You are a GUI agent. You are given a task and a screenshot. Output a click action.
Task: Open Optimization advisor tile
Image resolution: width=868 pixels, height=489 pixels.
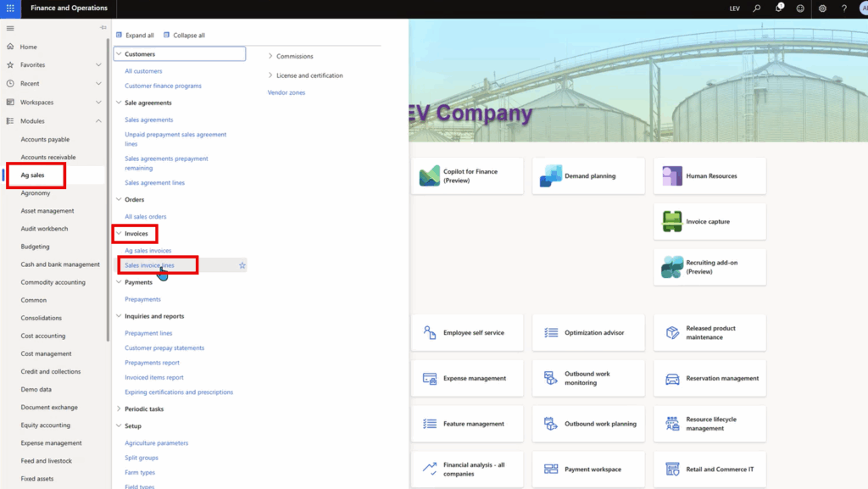coord(588,332)
